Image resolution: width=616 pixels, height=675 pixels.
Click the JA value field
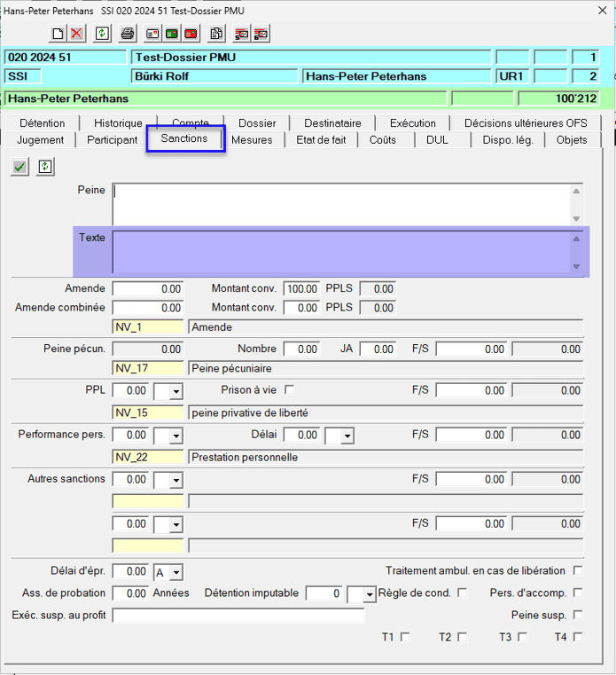click(378, 349)
